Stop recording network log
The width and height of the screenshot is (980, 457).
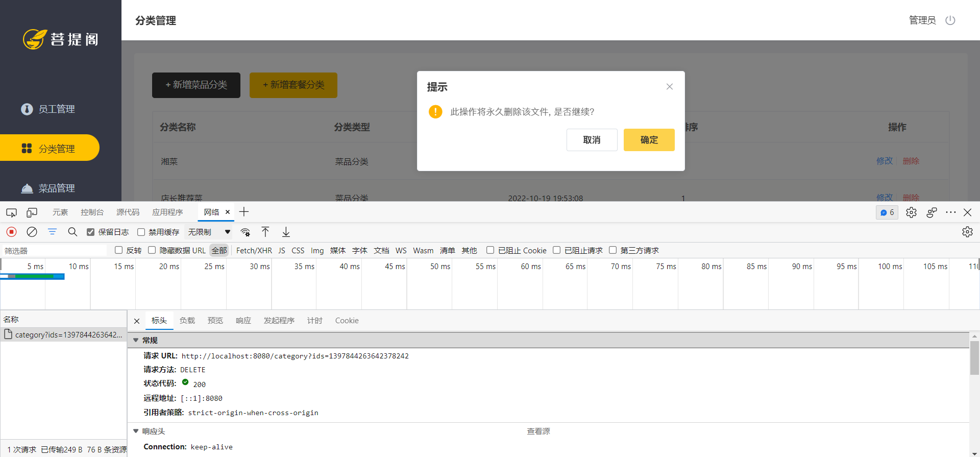point(11,232)
